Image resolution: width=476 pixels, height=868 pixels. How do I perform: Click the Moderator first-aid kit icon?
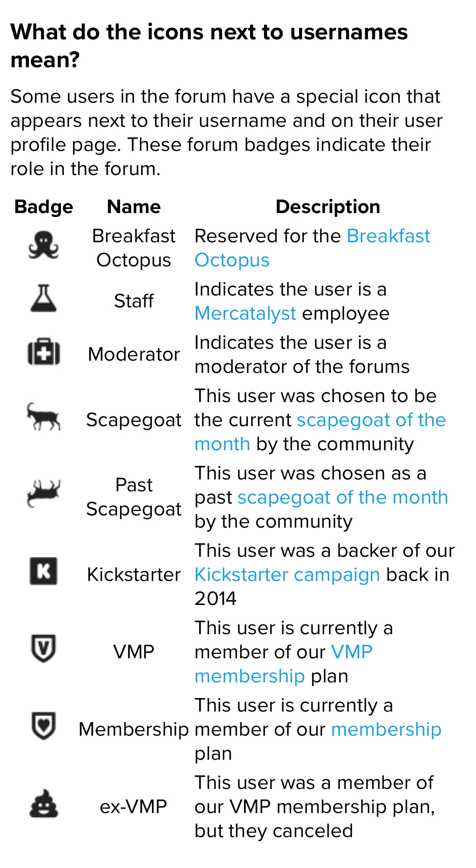point(44,352)
